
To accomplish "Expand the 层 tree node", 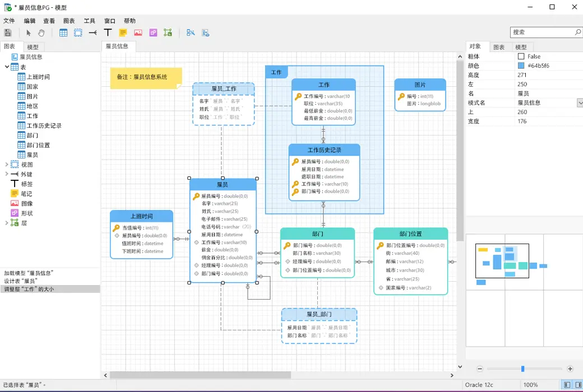I will [6, 222].
